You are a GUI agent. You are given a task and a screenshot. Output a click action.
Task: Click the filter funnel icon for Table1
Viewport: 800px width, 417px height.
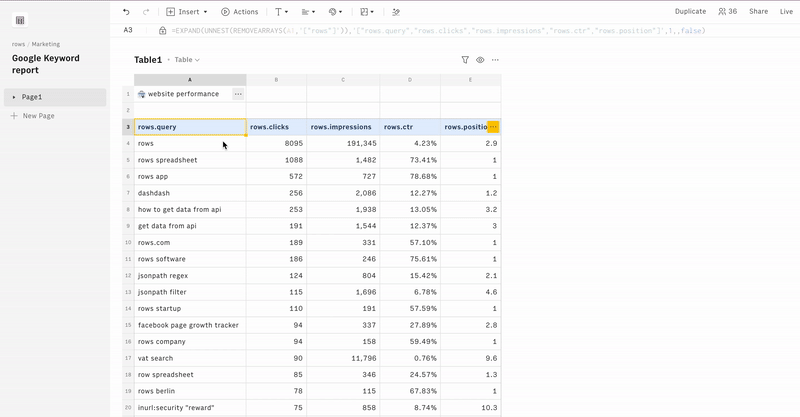[x=465, y=60]
